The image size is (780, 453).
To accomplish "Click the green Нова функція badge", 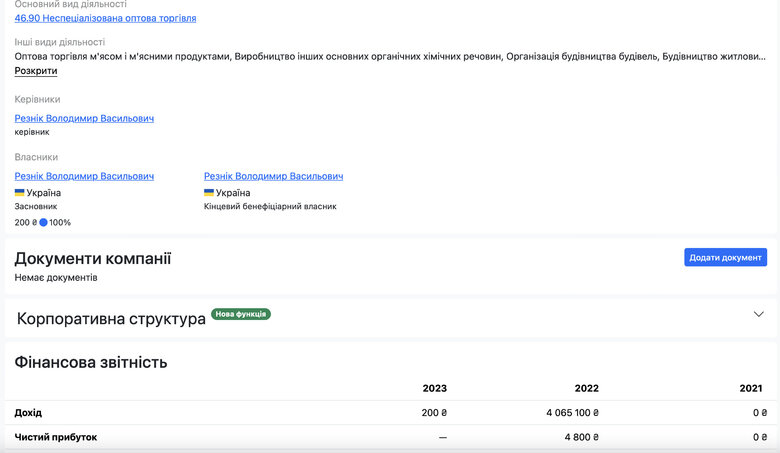I will 240,314.
